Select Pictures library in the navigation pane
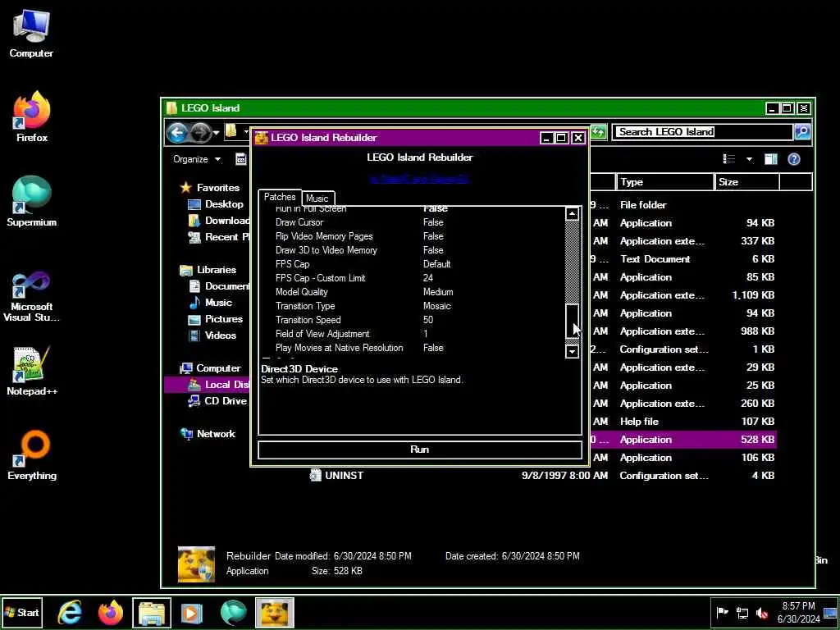Viewport: 840px width, 630px height. pos(216,319)
